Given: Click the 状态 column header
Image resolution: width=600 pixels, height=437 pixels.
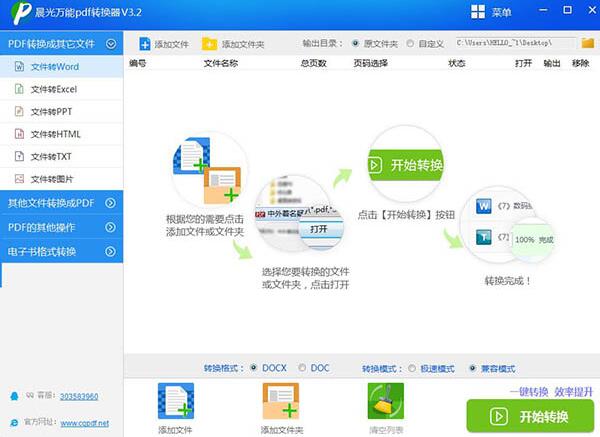Looking at the screenshot, I should click(x=457, y=63).
